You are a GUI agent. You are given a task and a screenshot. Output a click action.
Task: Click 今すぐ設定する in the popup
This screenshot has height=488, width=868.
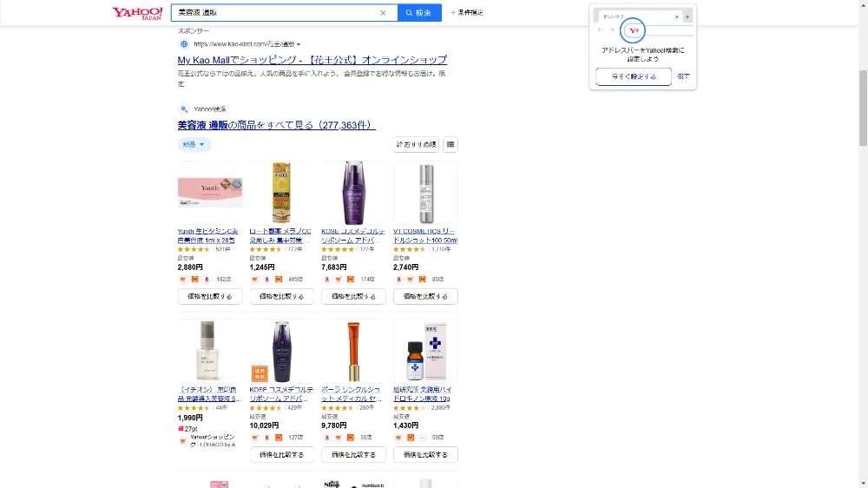pos(634,76)
